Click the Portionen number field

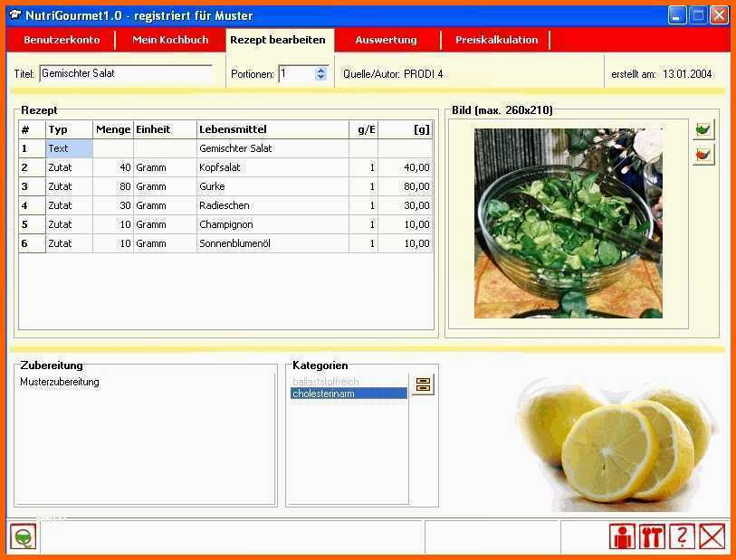click(x=297, y=73)
